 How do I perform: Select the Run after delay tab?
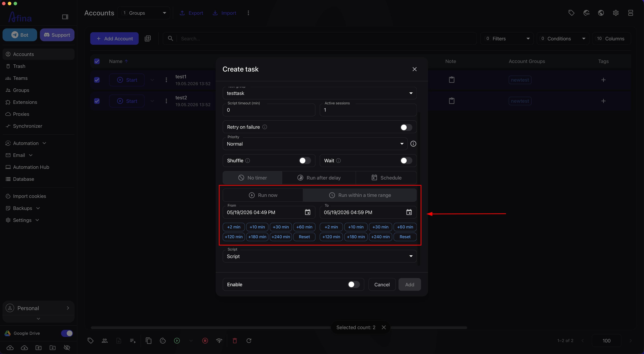coord(319,178)
